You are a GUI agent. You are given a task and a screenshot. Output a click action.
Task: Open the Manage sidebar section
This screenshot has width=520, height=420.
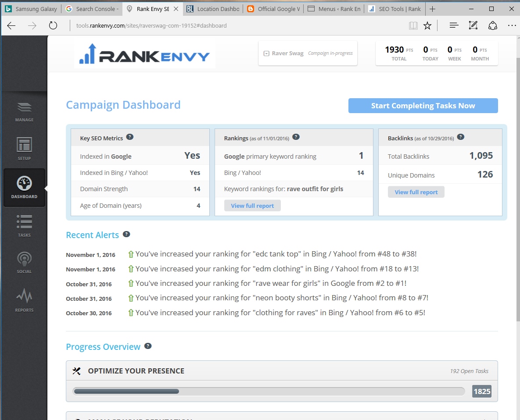(x=24, y=112)
